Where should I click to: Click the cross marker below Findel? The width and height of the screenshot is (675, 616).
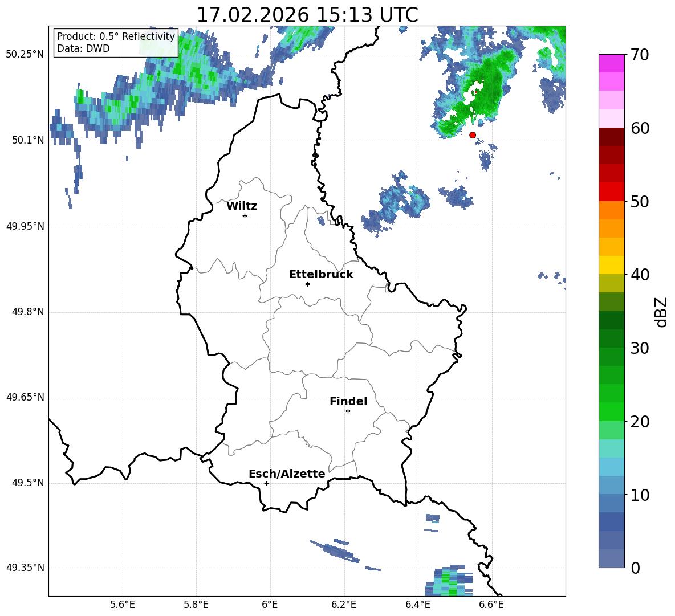348,411
